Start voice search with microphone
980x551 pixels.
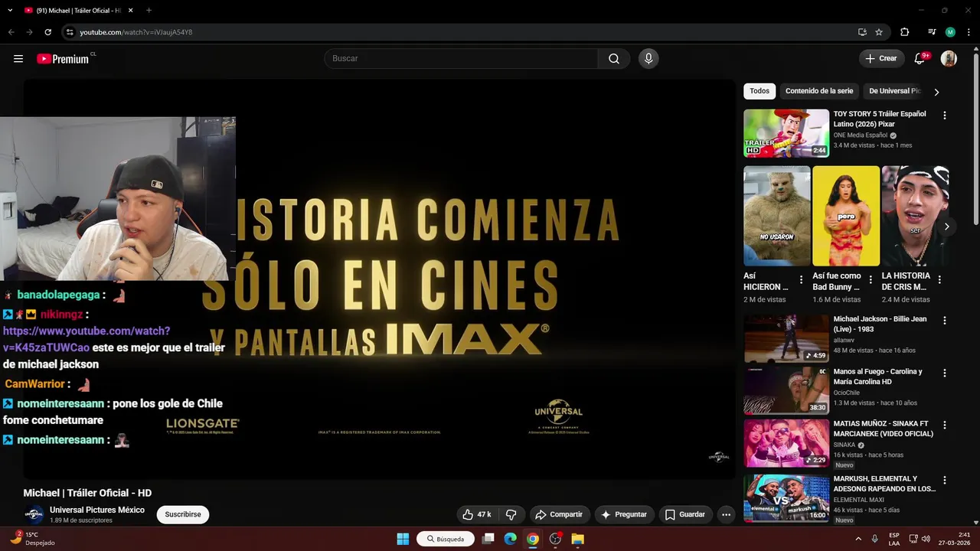[x=648, y=59]
